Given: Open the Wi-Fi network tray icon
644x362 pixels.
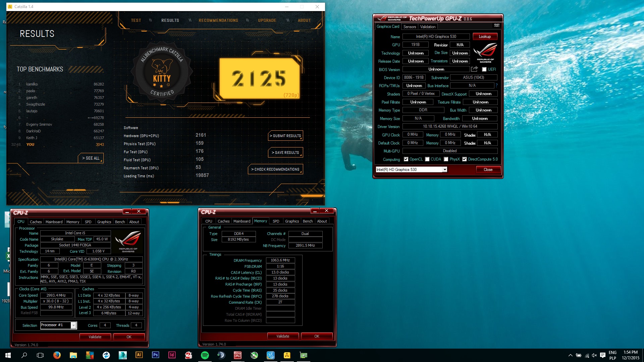Looking at the screenshot, I should pos(587,355).
